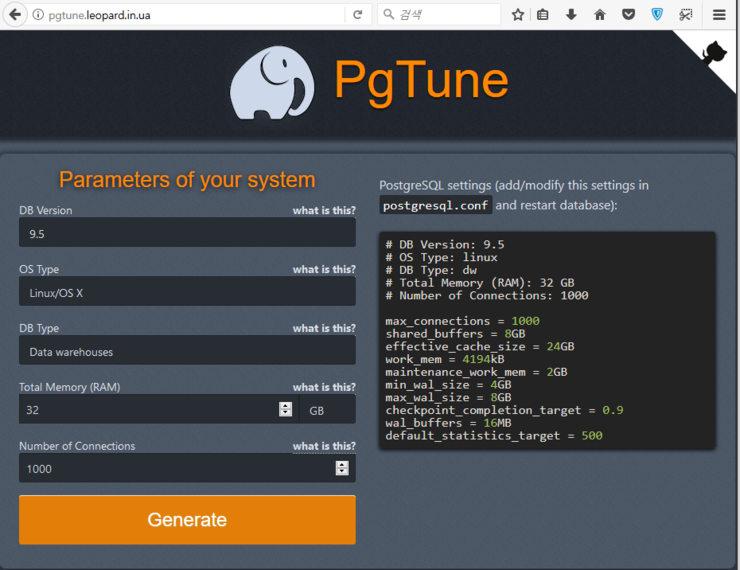Click the 'default_statistics_target = 500' line
The image size is (740, 570).
click(494, 436)
